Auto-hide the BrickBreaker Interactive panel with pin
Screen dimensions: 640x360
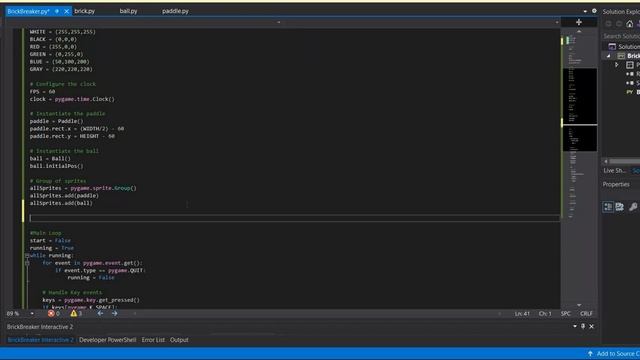pyautogui.click(x=583, y=326)
